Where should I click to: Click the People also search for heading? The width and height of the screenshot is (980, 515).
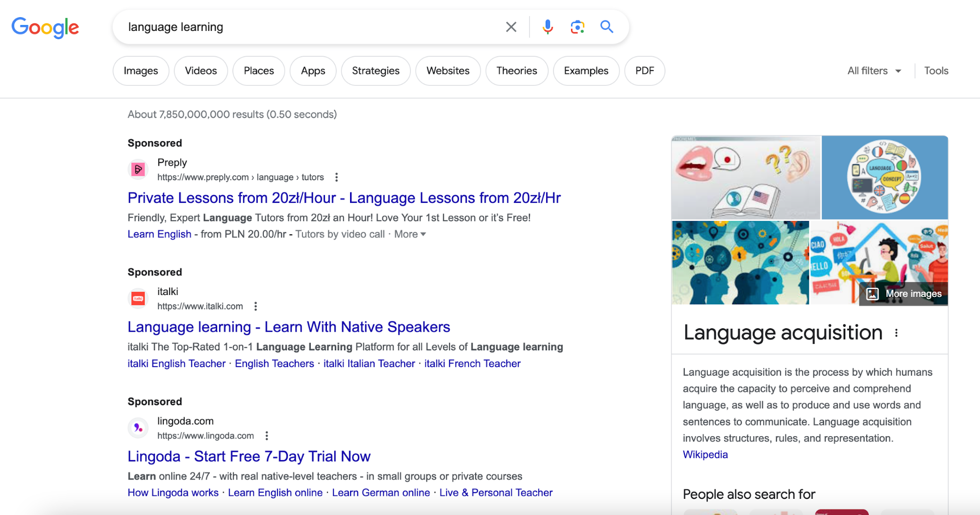pos(749,494)
